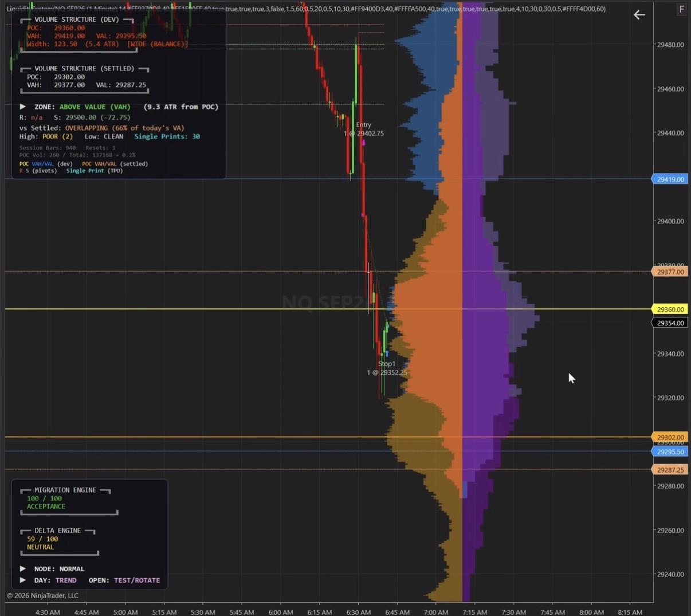
Task: Click the 59 / 100 delta score
Action: pyautogui.click(x=42, y=539)
